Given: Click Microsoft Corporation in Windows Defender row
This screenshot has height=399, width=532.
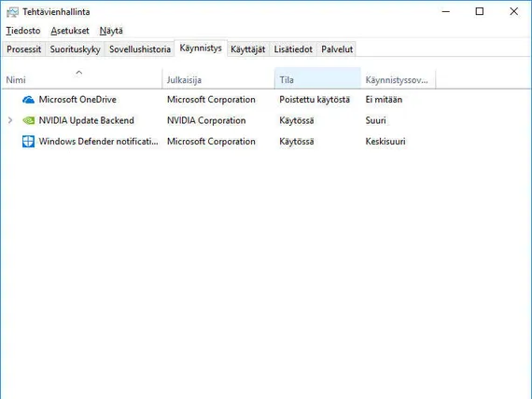Looking at the screenshot, I should (211, 142).
